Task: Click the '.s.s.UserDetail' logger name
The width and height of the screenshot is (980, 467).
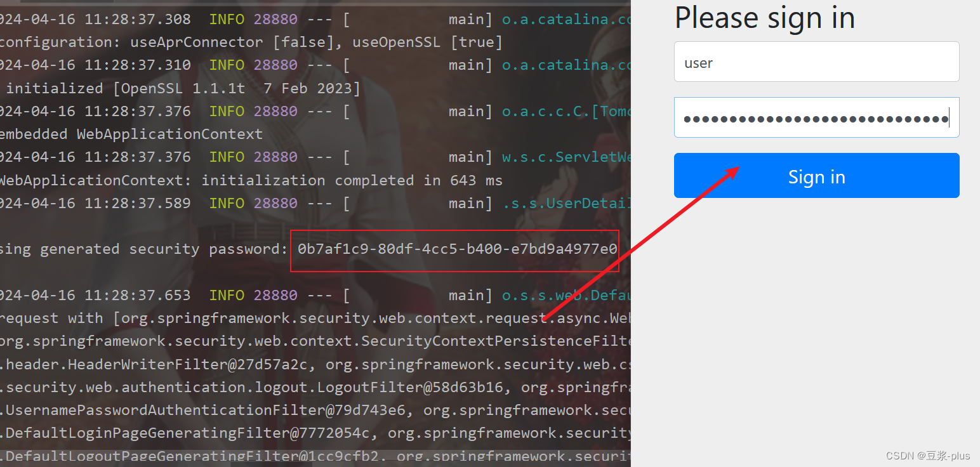Action: pos(566,203)
